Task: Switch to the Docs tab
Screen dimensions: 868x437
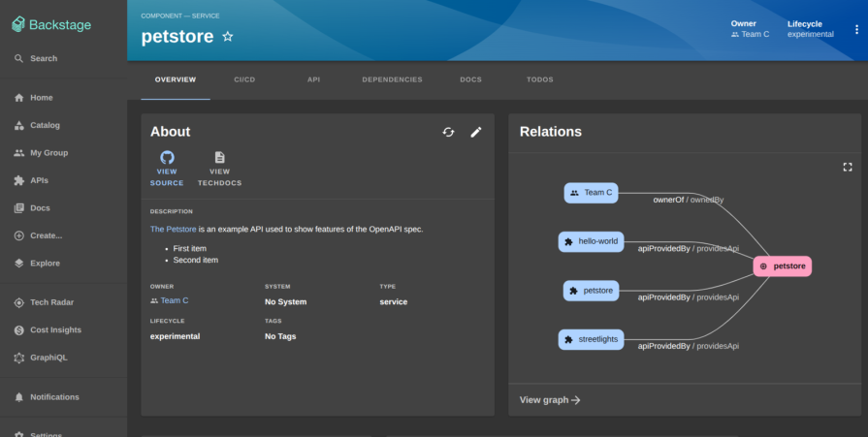Action: [x=470, y=79]
